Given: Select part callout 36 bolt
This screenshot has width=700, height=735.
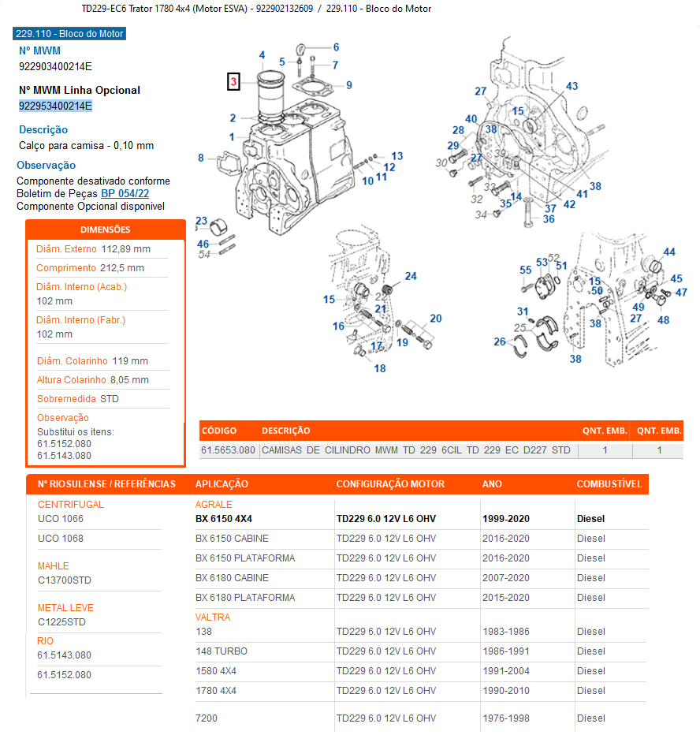Looking at the screenshot, I should [x=549, y=219].
